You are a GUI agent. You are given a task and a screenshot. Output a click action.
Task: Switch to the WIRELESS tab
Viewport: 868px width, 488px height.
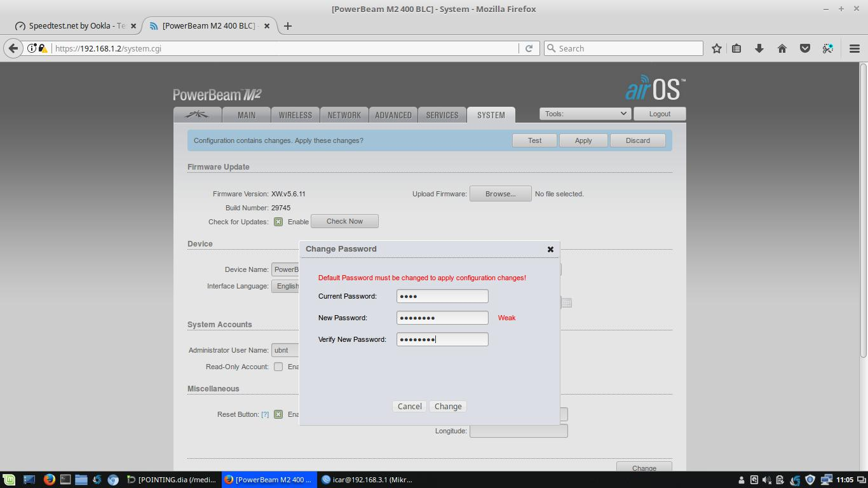point(295,115)
